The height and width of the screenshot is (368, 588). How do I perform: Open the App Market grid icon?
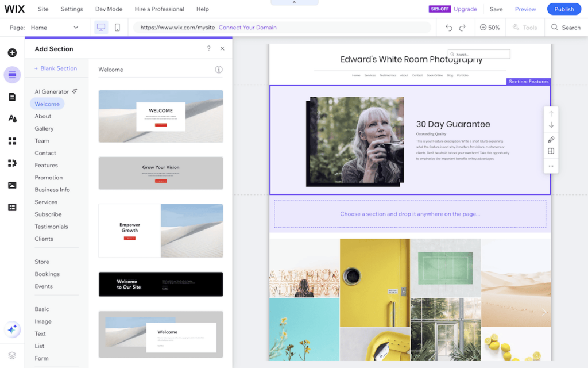click(12, 140)
